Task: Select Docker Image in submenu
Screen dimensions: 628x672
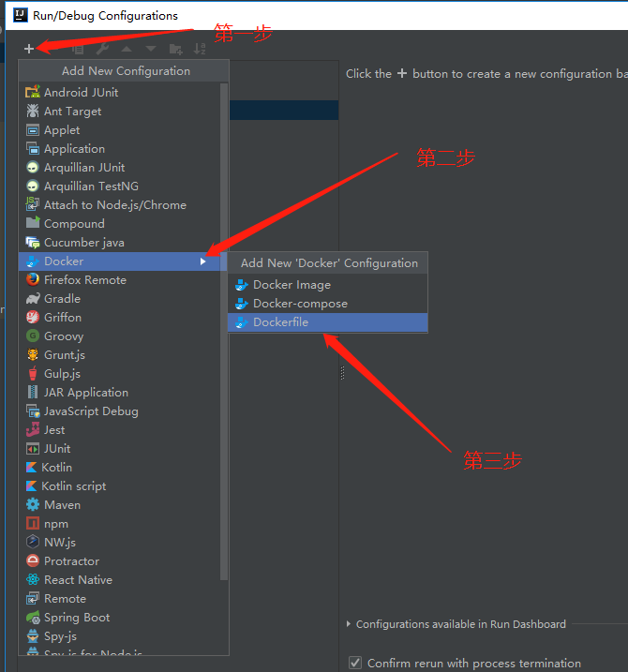Action: (327, 285)
